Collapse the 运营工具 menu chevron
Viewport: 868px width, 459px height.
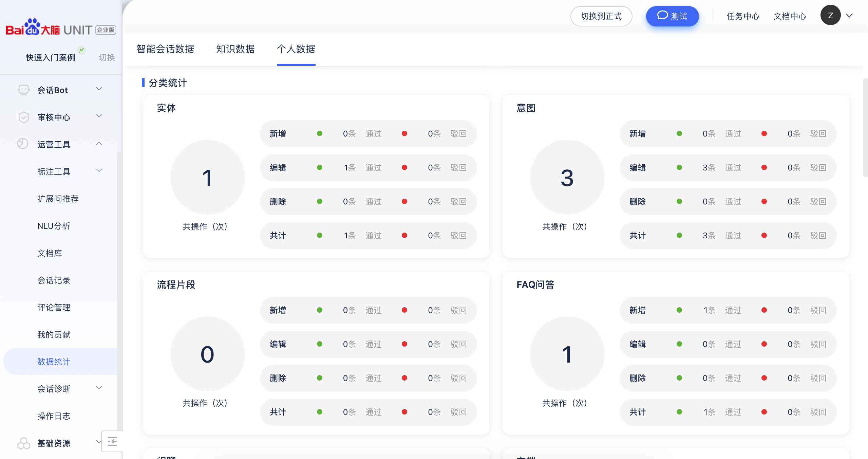99,144
